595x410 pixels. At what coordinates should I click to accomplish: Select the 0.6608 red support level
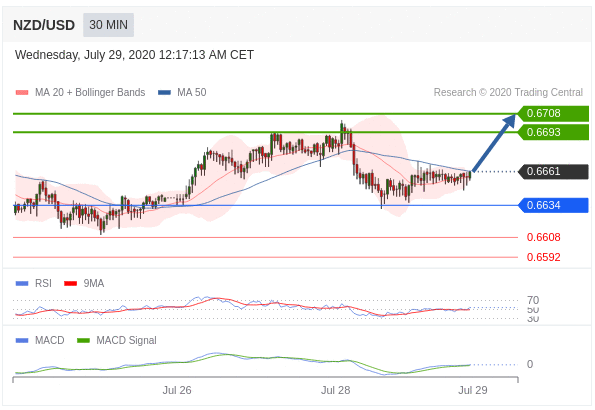[543, 237]
